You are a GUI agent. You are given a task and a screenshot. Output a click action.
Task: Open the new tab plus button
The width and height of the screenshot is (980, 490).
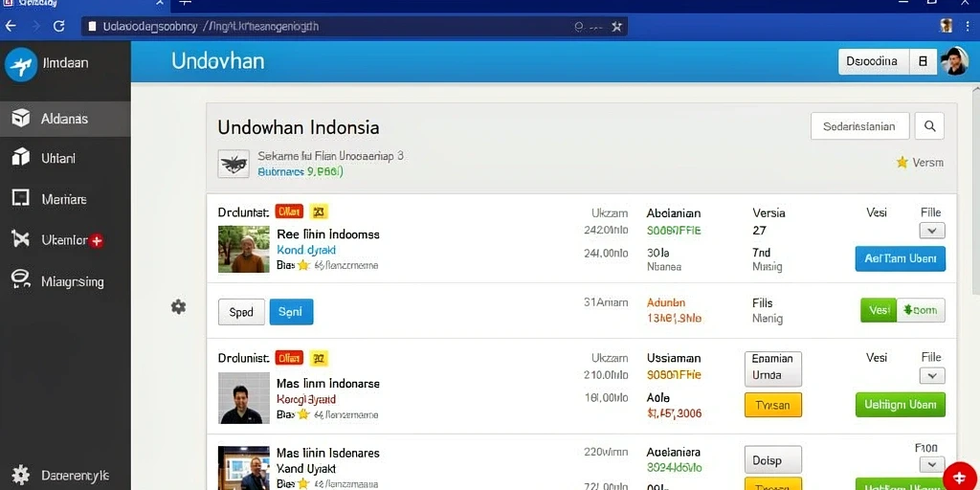click(185, 3)
